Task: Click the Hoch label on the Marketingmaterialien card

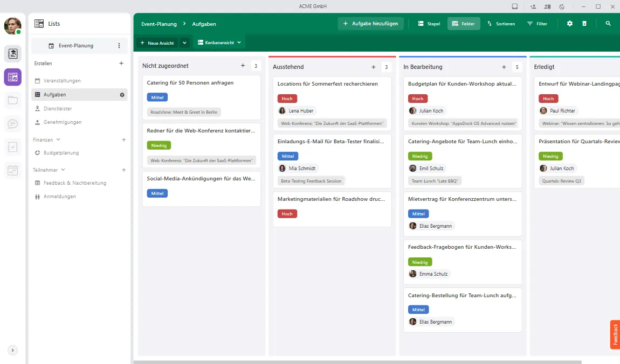Action: tap(287, 214)
